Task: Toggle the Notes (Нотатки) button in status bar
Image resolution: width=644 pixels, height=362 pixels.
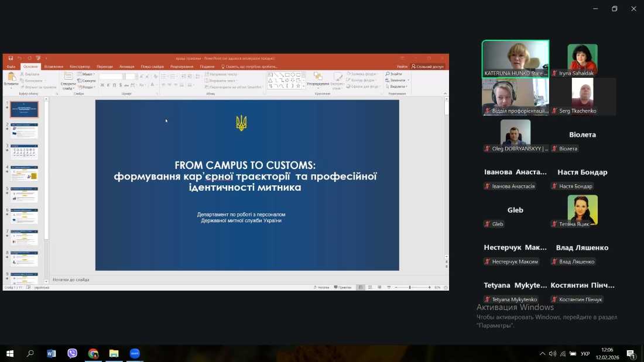Action: point(323,287)
